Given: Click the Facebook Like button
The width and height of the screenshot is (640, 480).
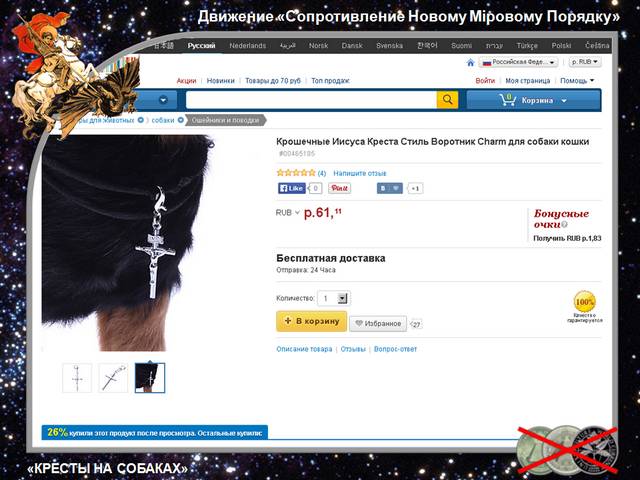Looking at the screenshot, I should point(291,188).
